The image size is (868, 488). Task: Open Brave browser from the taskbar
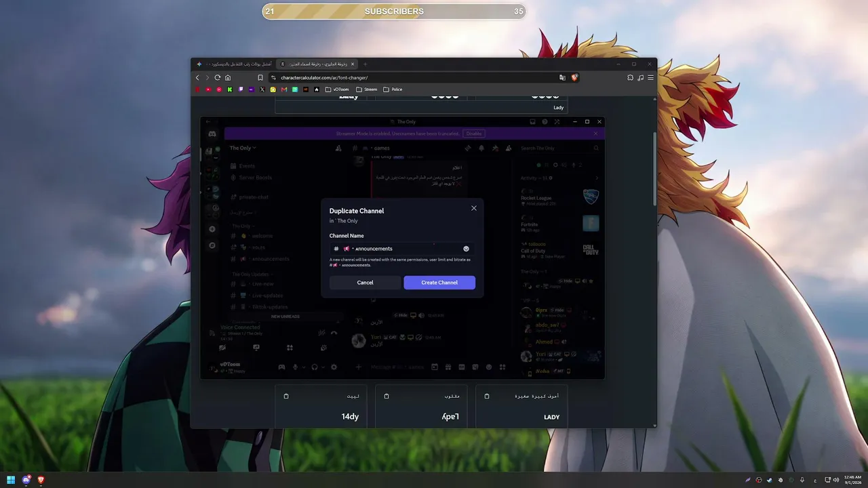coord(41,480)
